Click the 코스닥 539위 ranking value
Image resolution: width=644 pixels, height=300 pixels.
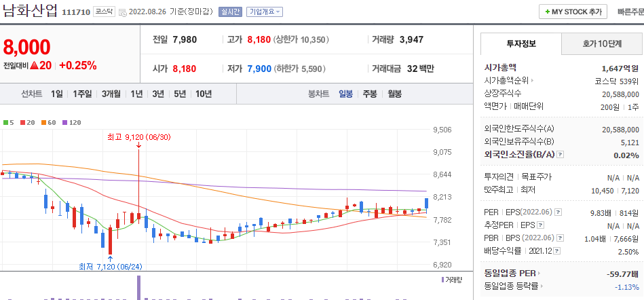click(x=617, y=81)
